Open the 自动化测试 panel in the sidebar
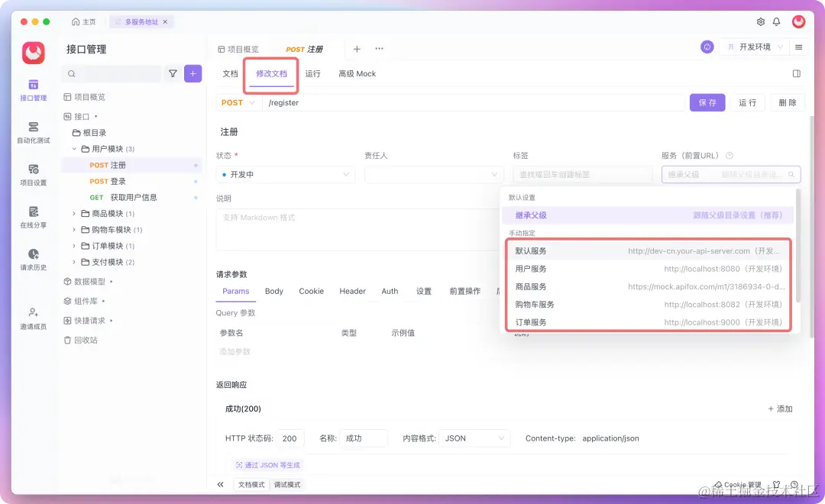Screen dimensions: 825x504 coord(32,132)
